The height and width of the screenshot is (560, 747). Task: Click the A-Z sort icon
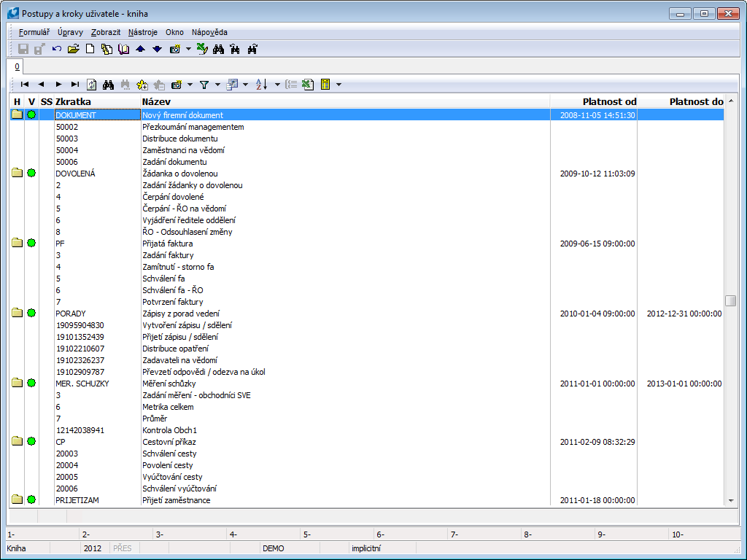[262, 85]
